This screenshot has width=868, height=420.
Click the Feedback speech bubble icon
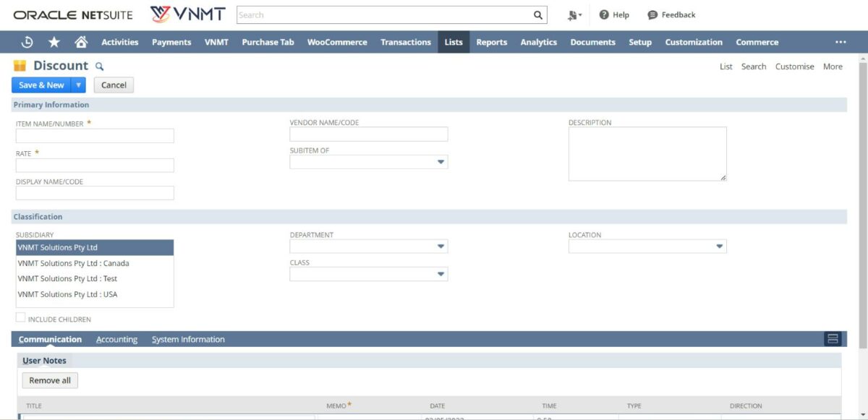[x=652, y=14]
